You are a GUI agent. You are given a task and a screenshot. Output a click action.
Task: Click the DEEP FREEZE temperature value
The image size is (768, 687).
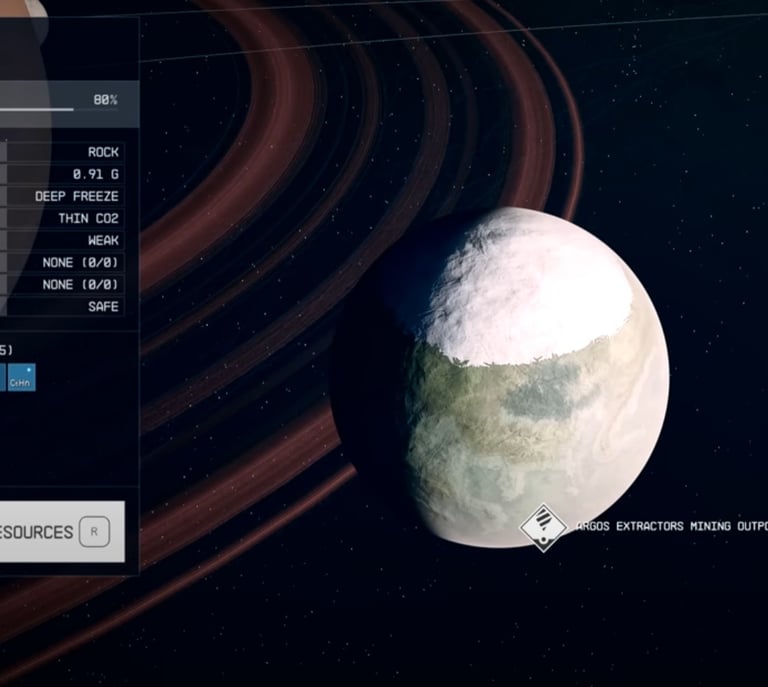click(x=77, y=196)
